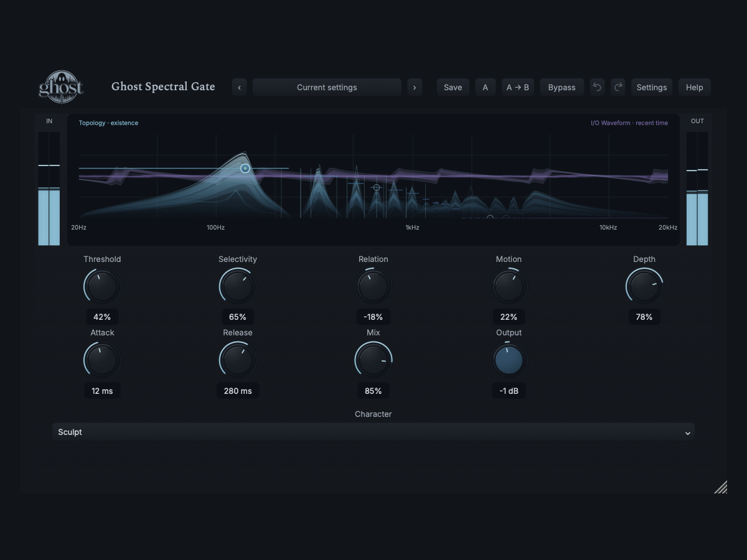Toggle the Bypass button
The image size is (747, 560).
pos(561,87)
